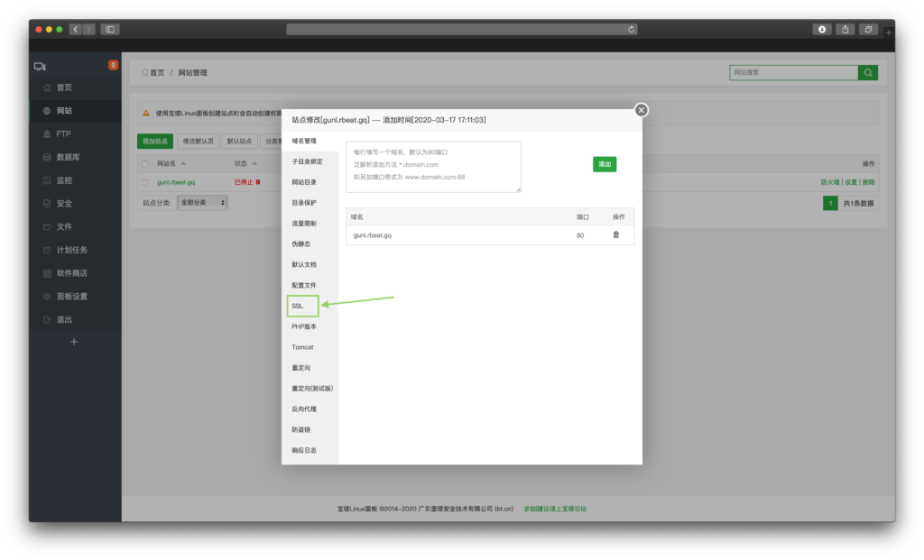
Task: Delete domain guni.rbeat.gq with trash icon
Action: pos(615,235)
